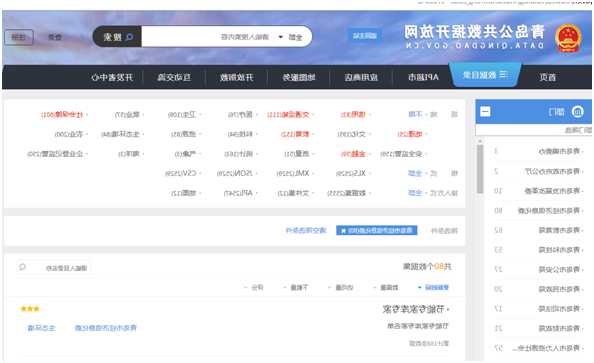This screenshot has width=594, height=363.
Task: Select department 青岛市发展改革委
Action: coord(552,191)
